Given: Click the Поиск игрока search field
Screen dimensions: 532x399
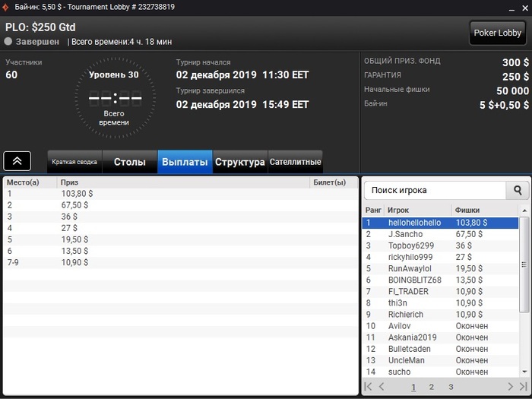Looking at the screenshot, I should pos(435,190).
